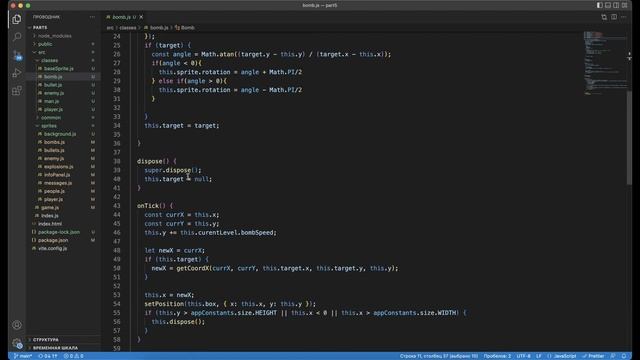Click 'classes' in the breadcrumb

[x=128, y=28]
